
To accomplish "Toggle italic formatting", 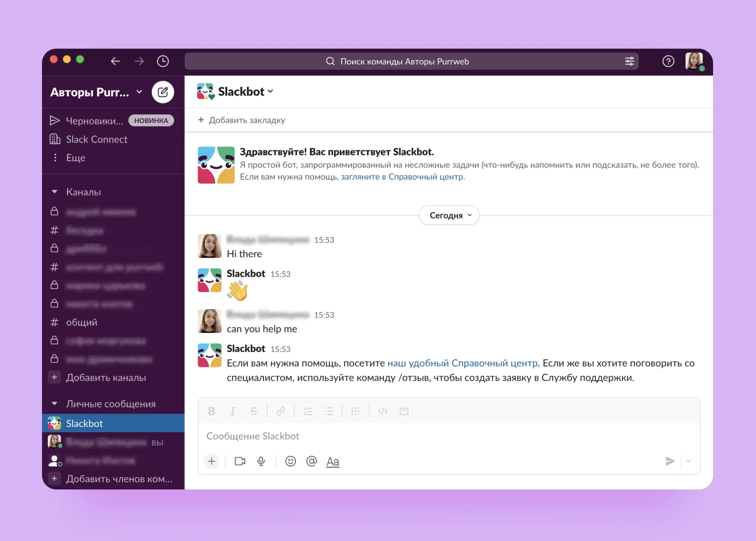I will (232, 411).
